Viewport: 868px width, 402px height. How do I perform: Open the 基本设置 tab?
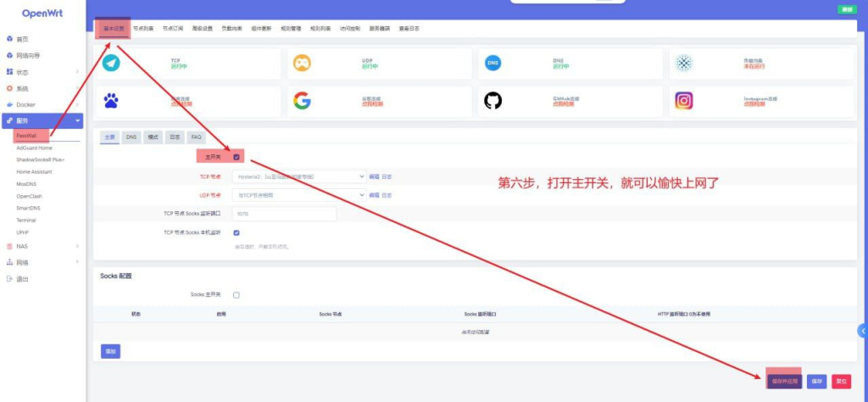[x=114, y=28]
